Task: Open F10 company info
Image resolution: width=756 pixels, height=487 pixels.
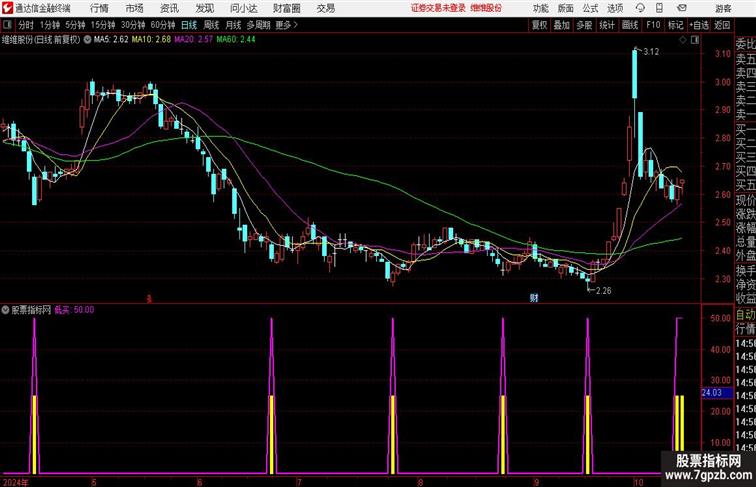Action: click(x=653, y=25)
